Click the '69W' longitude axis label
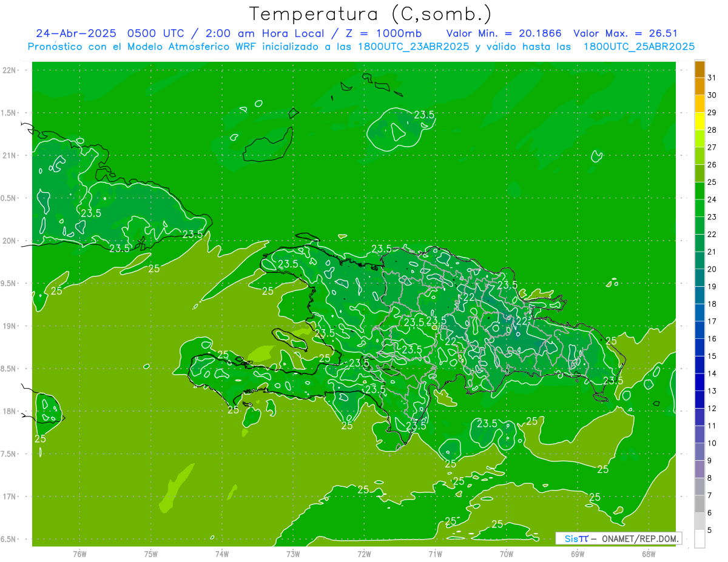728x562 pixels. pos(578,554)
